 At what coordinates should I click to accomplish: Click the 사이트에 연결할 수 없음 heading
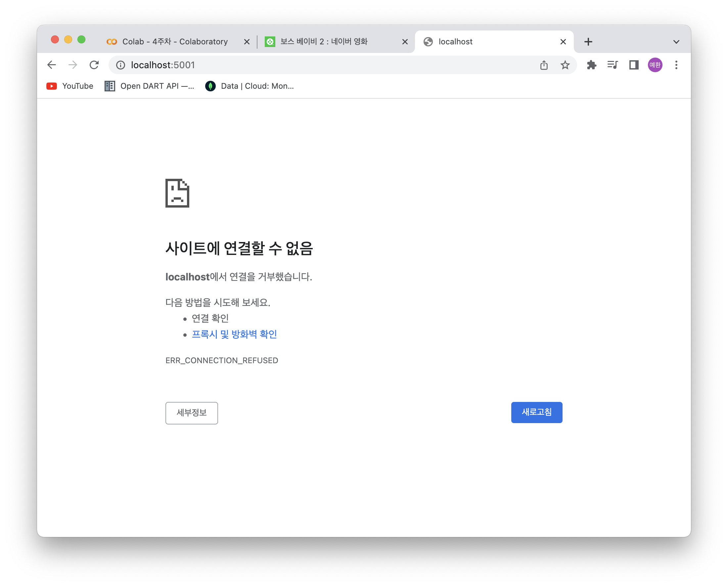(x=239, y=248)
